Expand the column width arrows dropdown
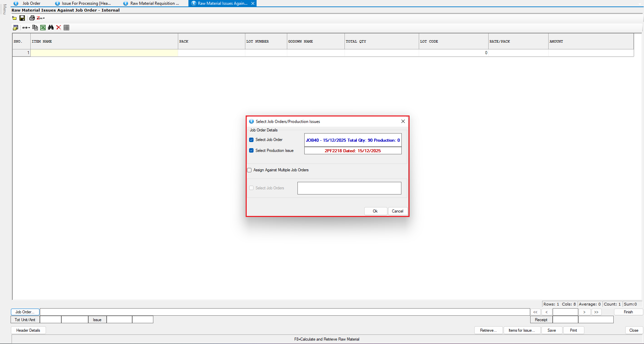 [26, 28]
